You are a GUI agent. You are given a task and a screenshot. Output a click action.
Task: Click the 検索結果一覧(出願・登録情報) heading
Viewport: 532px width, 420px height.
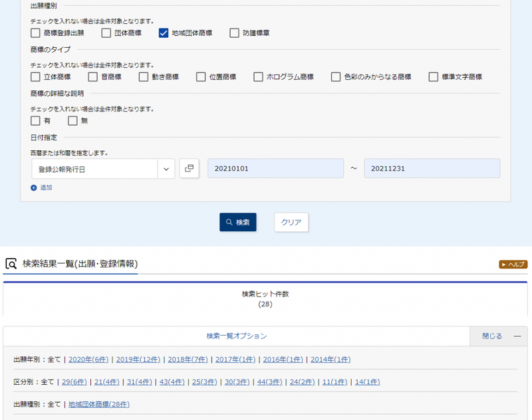[80, 264]
